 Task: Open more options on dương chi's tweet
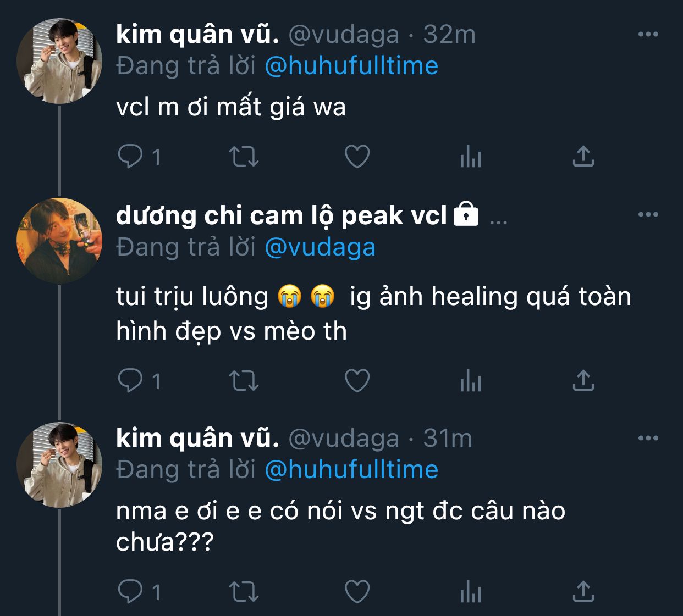[648, 214]
